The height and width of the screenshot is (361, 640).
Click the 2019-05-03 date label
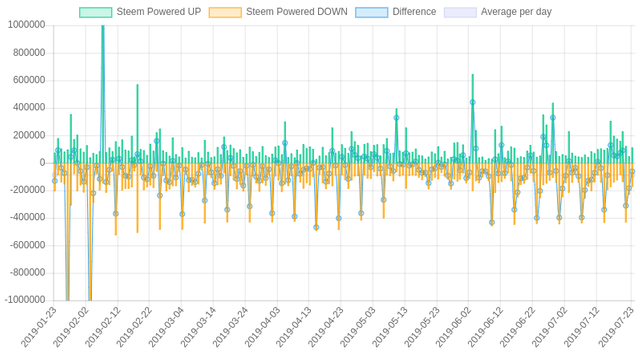coord(357,328)
